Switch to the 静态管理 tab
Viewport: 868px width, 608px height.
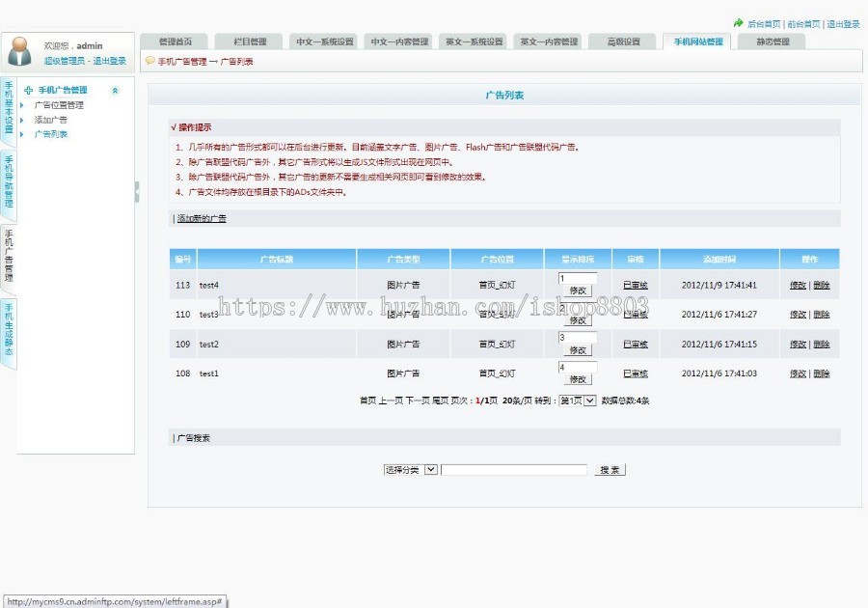coord(774,41)
